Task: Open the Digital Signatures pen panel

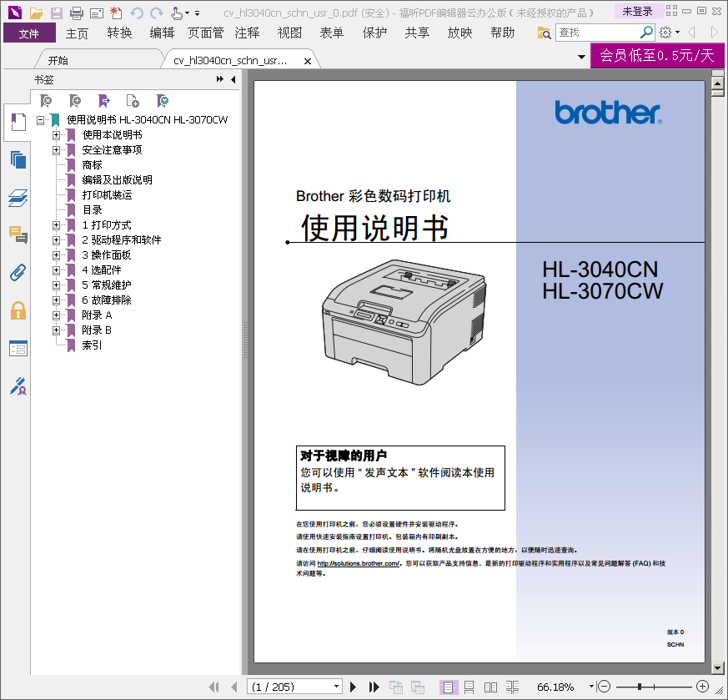Action: (18, 386)
